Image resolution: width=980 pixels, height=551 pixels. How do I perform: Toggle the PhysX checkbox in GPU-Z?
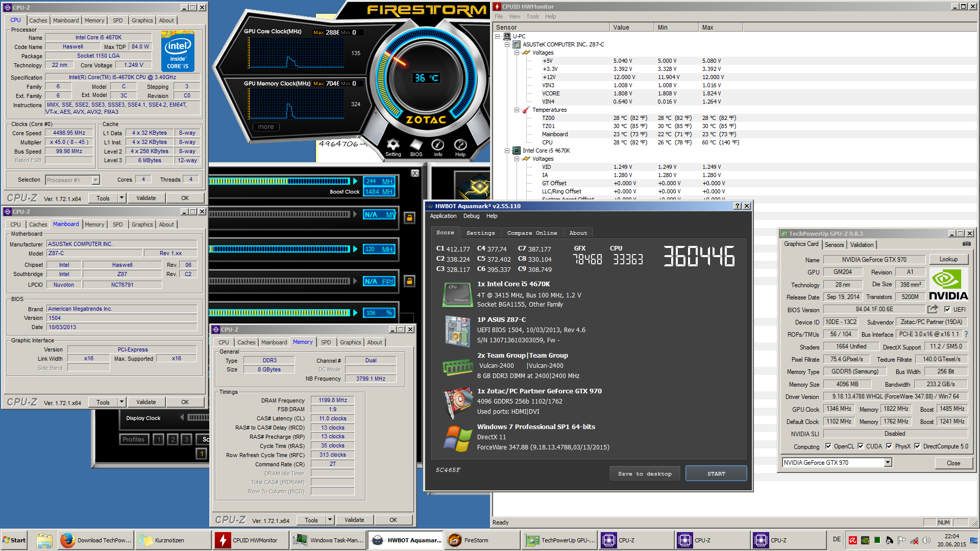pos(889,446)
